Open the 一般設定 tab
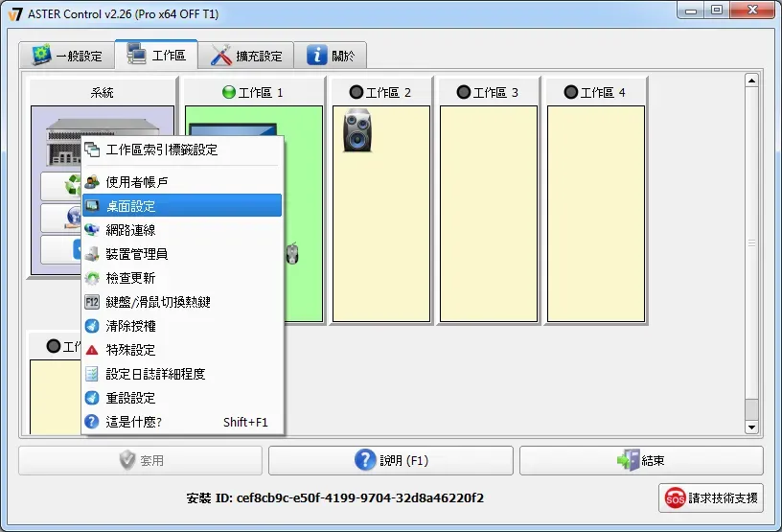The image size is (782, 532). (67, 56)
